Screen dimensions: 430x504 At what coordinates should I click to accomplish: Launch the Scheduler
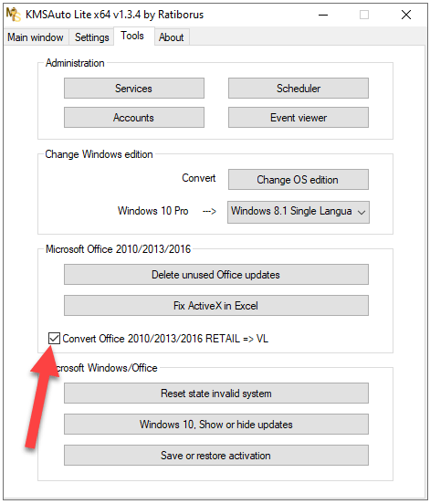[299, 88]
